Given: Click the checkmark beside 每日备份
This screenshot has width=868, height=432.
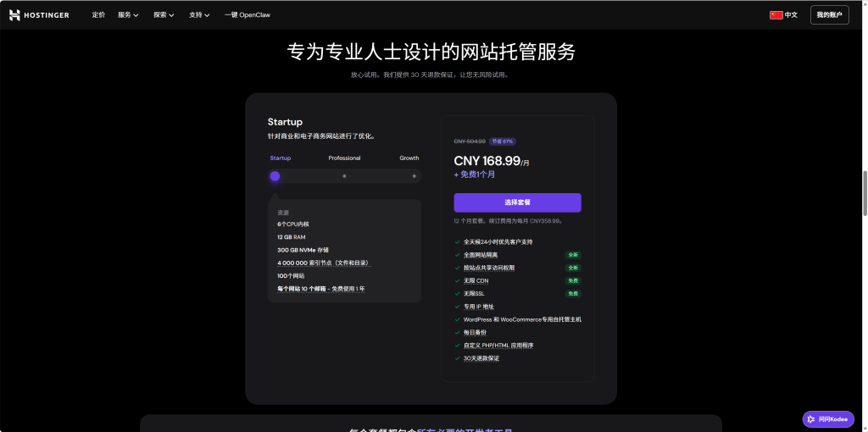Looking at the screenshot, I should pos(458,332).
